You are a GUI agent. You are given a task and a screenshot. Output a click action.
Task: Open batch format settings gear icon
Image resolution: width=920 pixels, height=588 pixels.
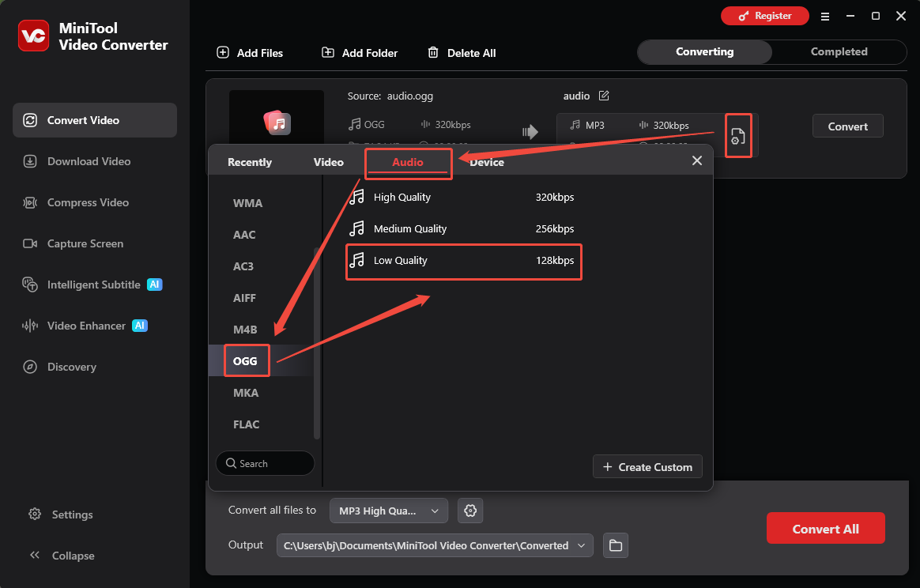coord(470,511)
